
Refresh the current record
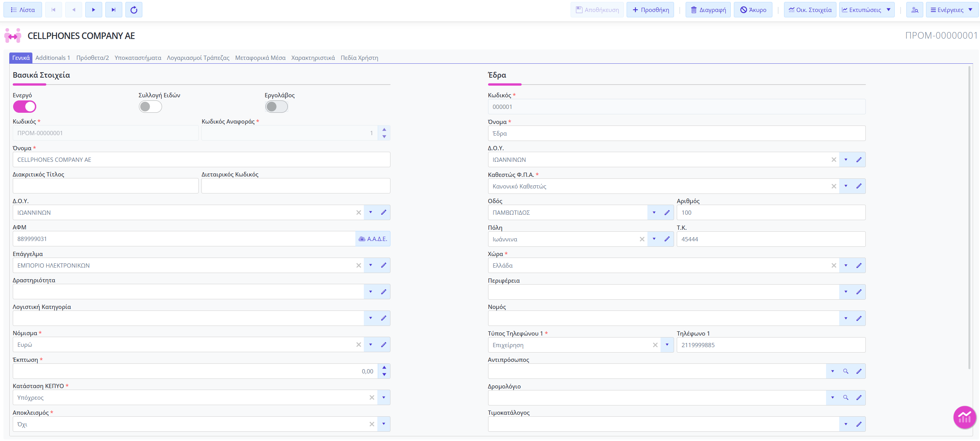click(134, 10)
